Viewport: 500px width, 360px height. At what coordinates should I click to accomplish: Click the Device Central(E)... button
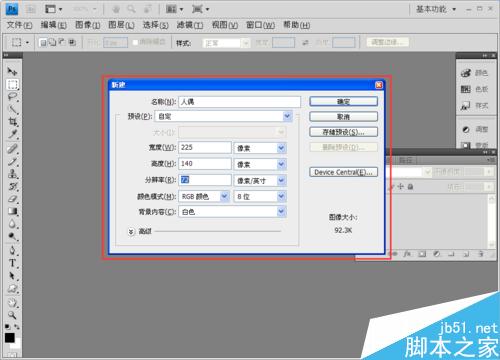tap(343, 172)
